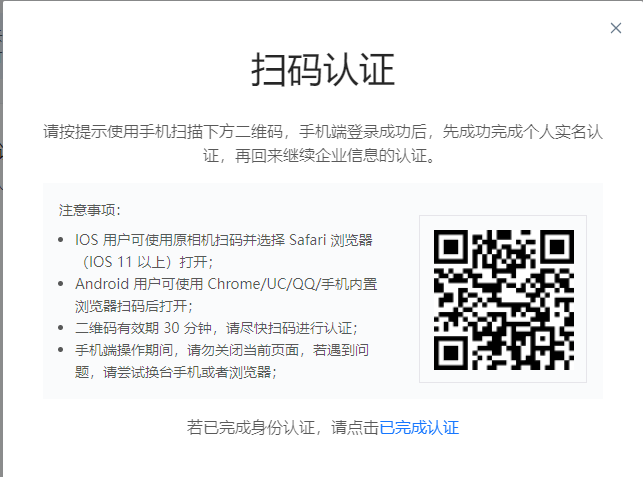Click the bullet dot before 手机端操作期间 note
The width and height of the screenshot is (643, 477).
[x=61, y=350]
